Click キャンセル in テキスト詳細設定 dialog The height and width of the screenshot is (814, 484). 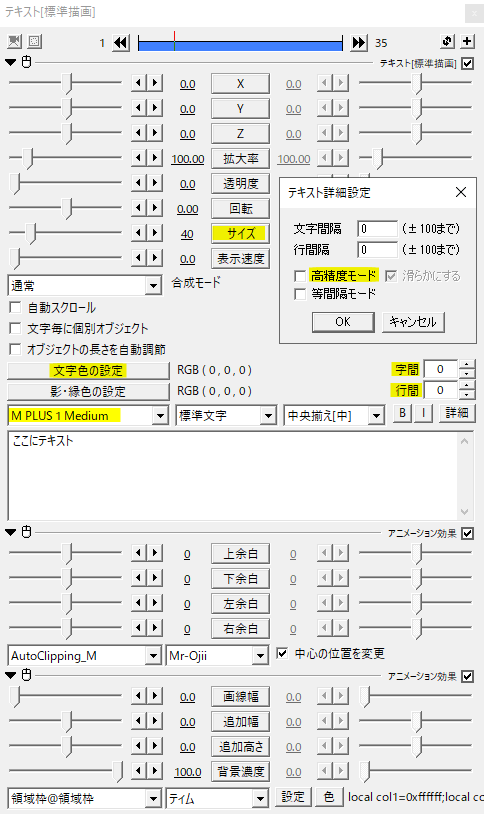tap(413, 322)
